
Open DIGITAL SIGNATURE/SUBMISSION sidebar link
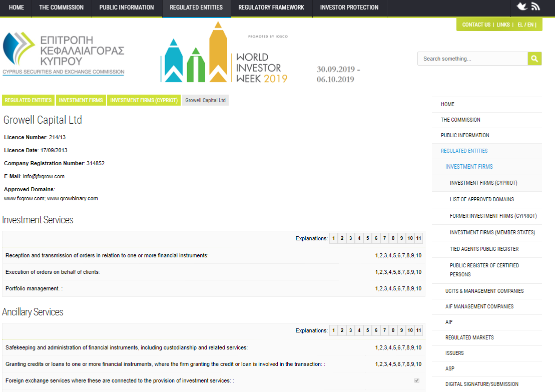pos(486,384)
